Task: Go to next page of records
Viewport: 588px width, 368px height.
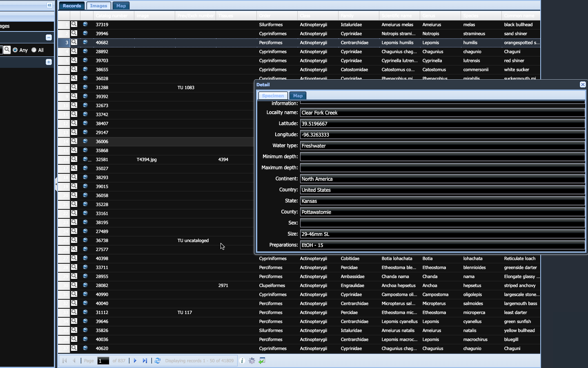Action: click(x=135, y=361)
